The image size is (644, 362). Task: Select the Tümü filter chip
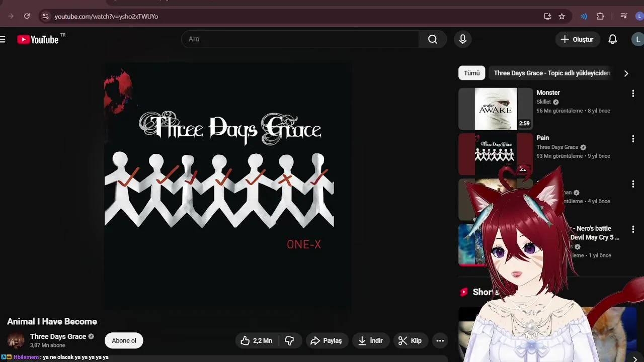[471, 73]
